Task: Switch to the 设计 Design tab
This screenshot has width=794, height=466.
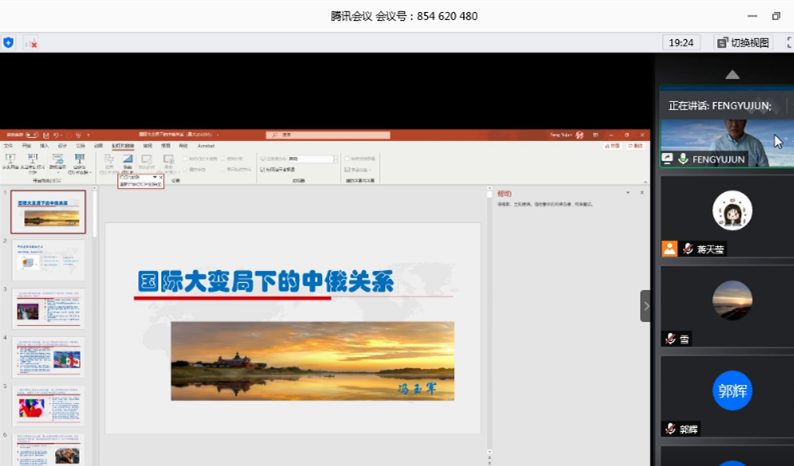Action: (62, 146)
